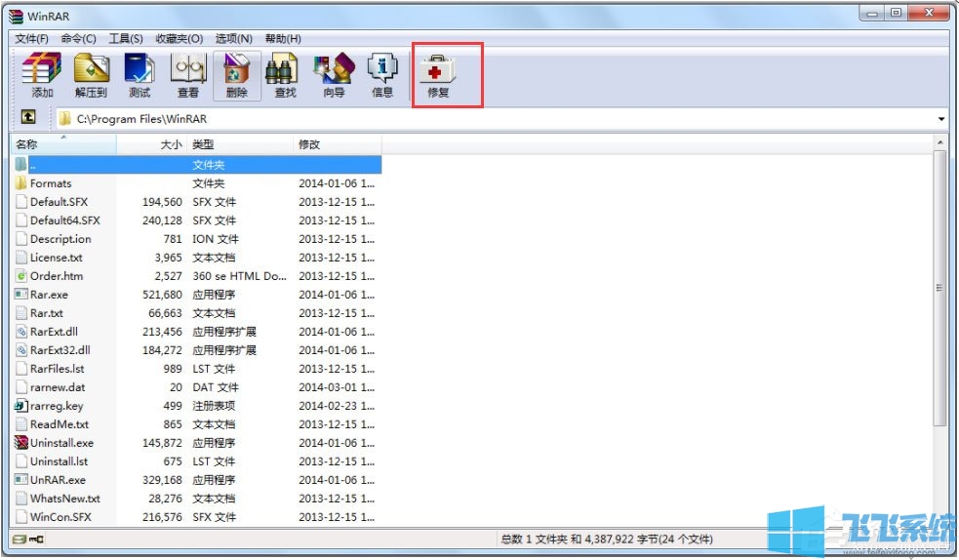Viewport: 959px width, 560px height.
Task: Select the Formats folder
Action: pyautogui.click(x=51, y=183)
